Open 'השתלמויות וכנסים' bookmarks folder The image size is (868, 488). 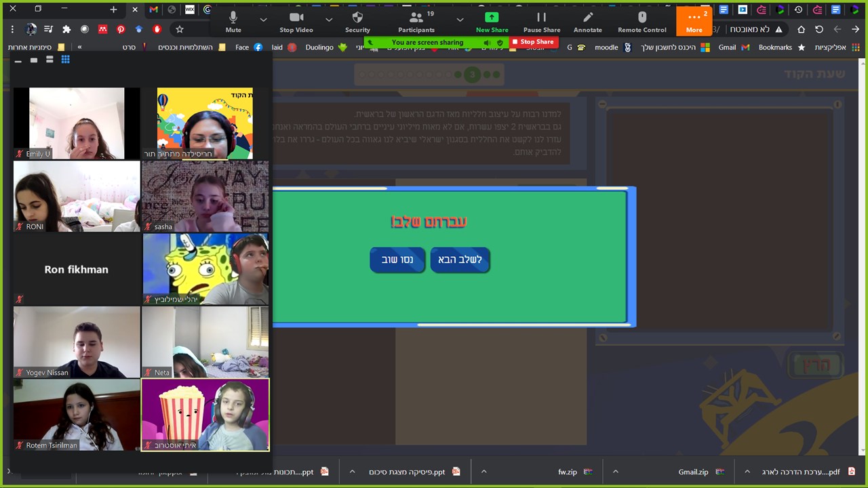(x=192, y=47)
